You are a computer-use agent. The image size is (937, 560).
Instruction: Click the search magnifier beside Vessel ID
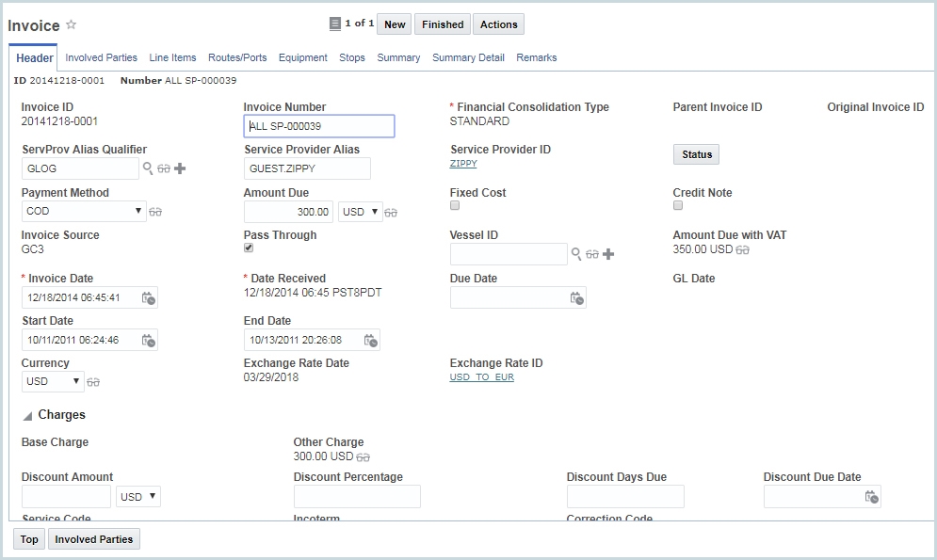point(576,254)
